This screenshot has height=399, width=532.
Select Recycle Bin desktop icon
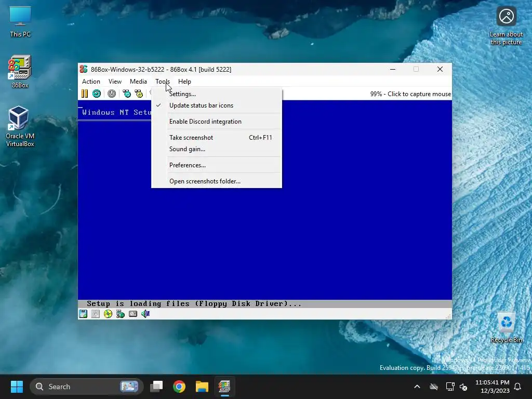[506, 327]
